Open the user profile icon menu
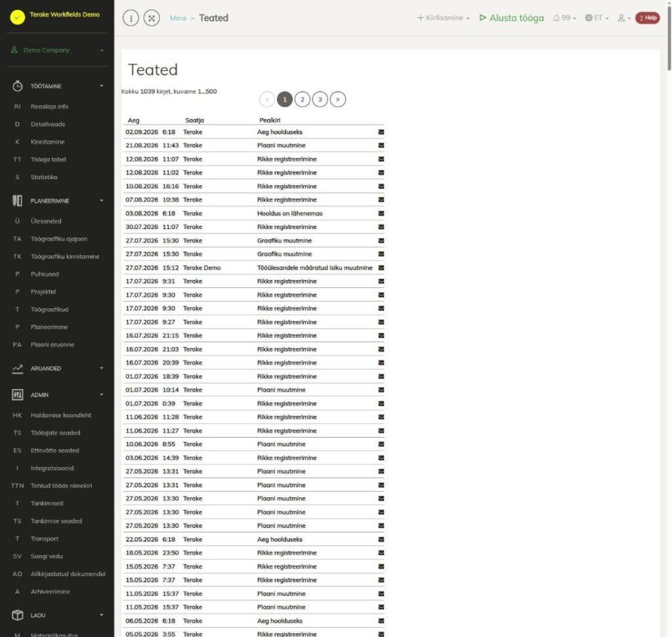 point(623,18)
